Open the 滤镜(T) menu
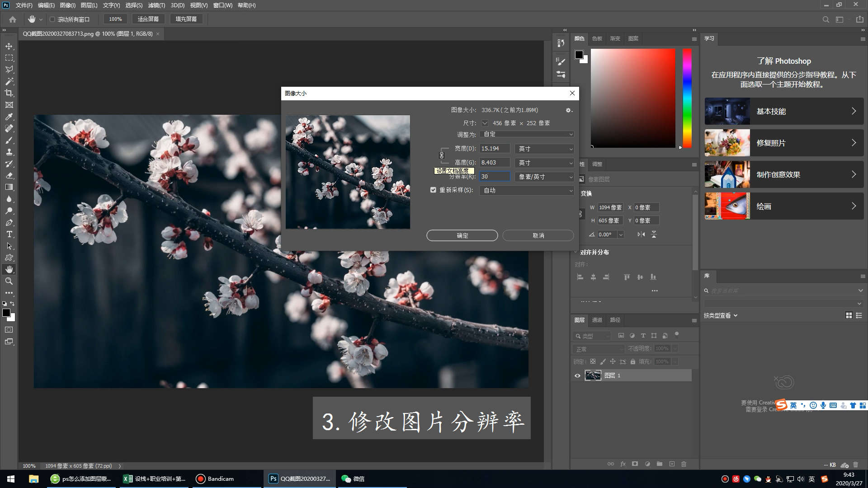 [x=156, y=5]
